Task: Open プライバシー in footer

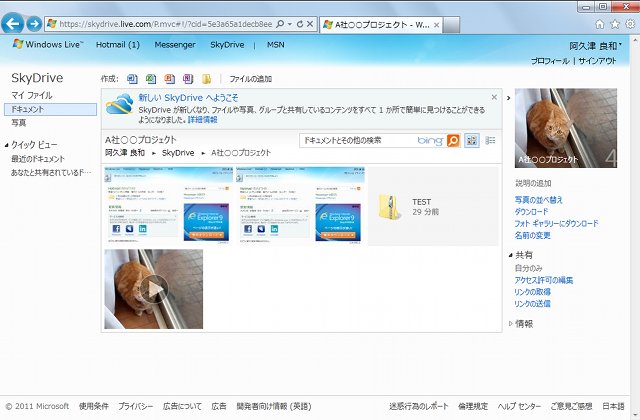Action: click(x=135, y=406)
